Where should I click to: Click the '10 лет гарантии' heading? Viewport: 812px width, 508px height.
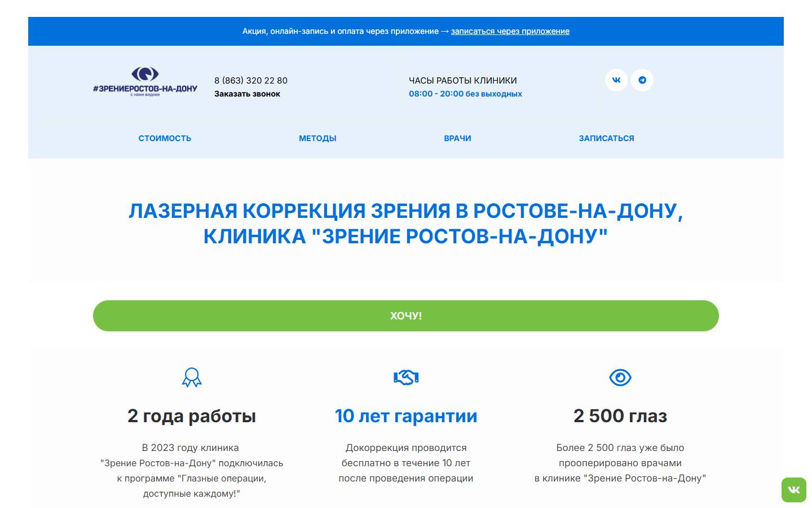point(406,416)
